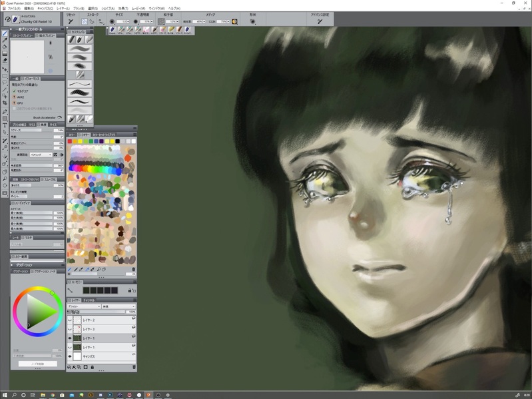
Task: Click the lock layer icon in Layers panel
Action: click(92, 367)
